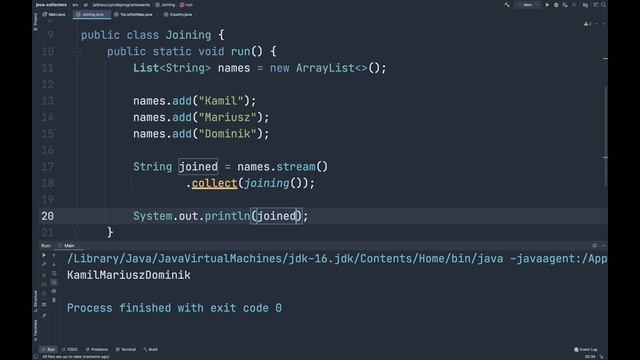Open the Problems tool window
Viewport: 640px width, 360px height.
97,349
